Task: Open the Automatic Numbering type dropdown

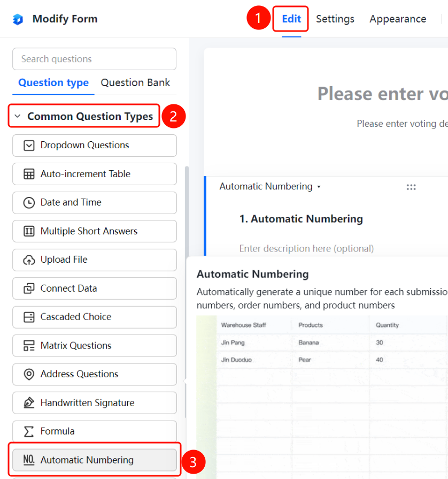Action: 270,186
